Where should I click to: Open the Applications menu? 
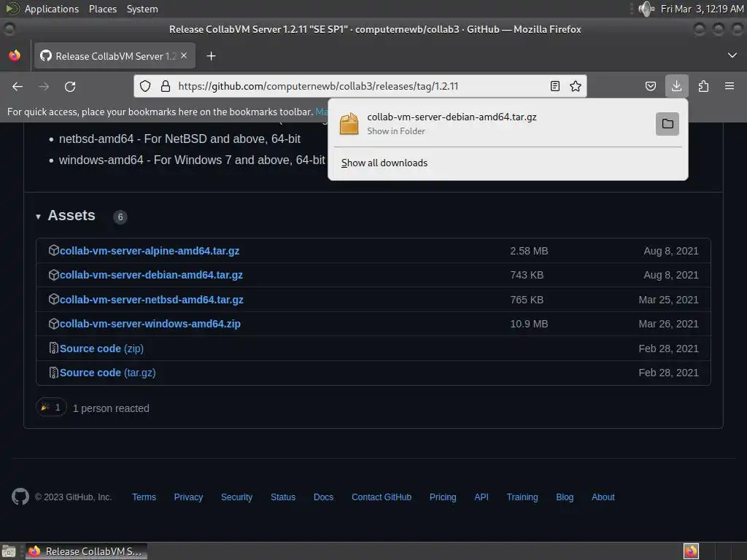click(x=52, y=9)
